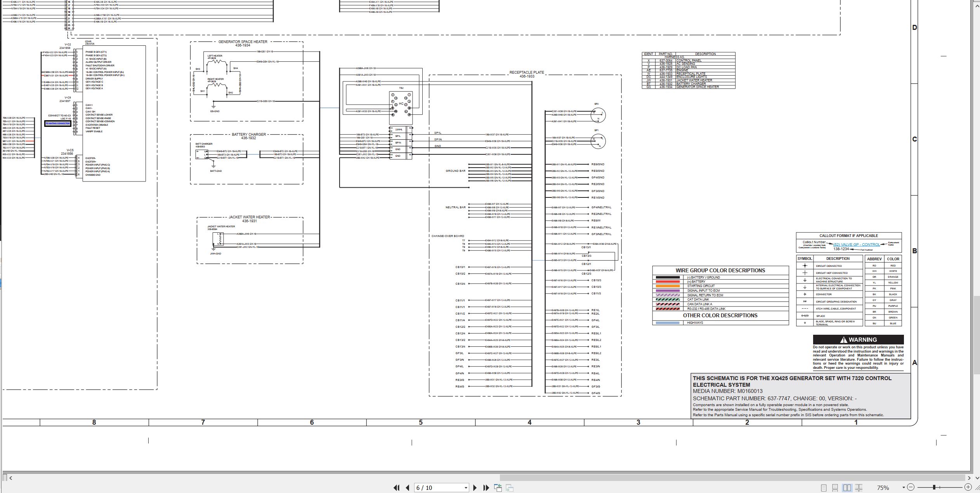Click the CAT DATA LINK legend entry
980x493 pixels.
coord(698,299)
